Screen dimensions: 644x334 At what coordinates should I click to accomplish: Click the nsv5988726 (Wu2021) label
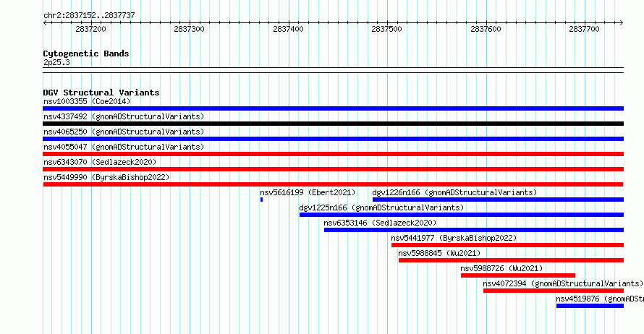[x=501, y=268]
